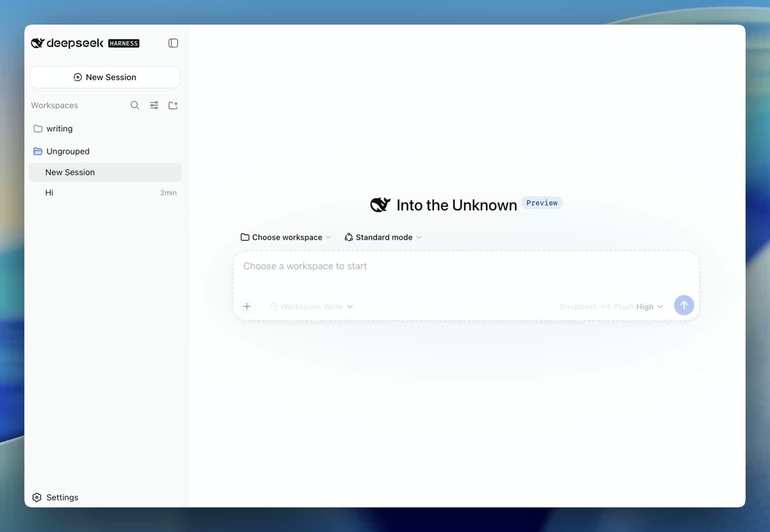This screenshot has width=770, height=532.
Task: Click the HARNESS label badge
Action: tap(124, 43)
